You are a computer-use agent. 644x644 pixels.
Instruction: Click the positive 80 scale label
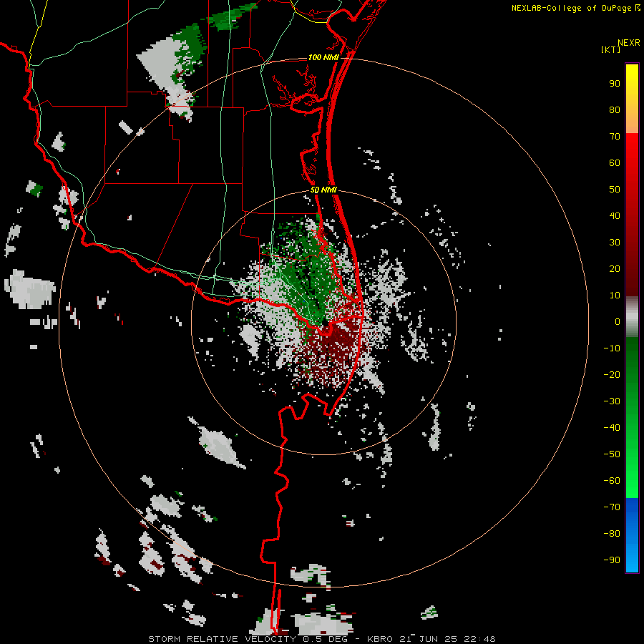[x=615, y=110]
